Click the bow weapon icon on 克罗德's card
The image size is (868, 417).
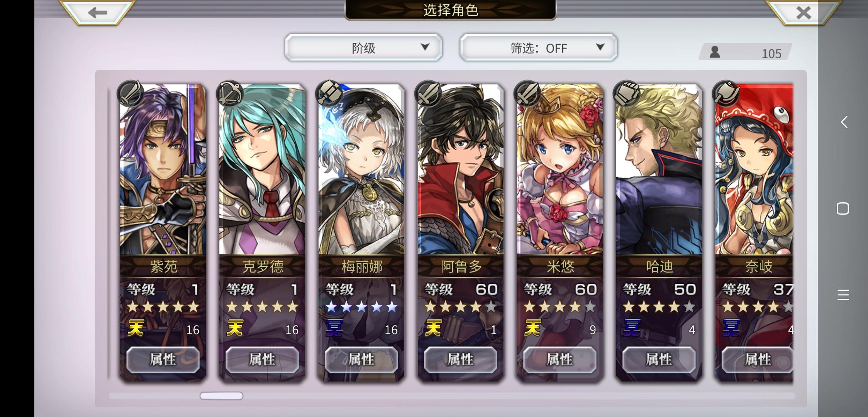229,94
